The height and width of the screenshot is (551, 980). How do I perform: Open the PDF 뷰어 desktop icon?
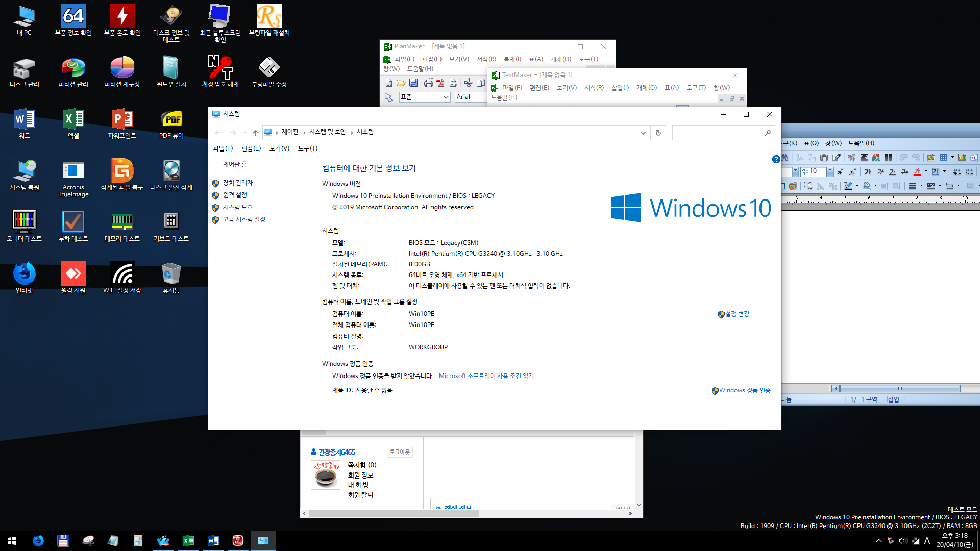[171, 123]
